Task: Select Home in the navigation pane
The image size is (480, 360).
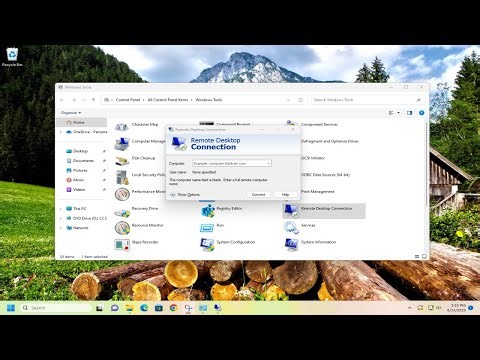Action: pos(82,122)
